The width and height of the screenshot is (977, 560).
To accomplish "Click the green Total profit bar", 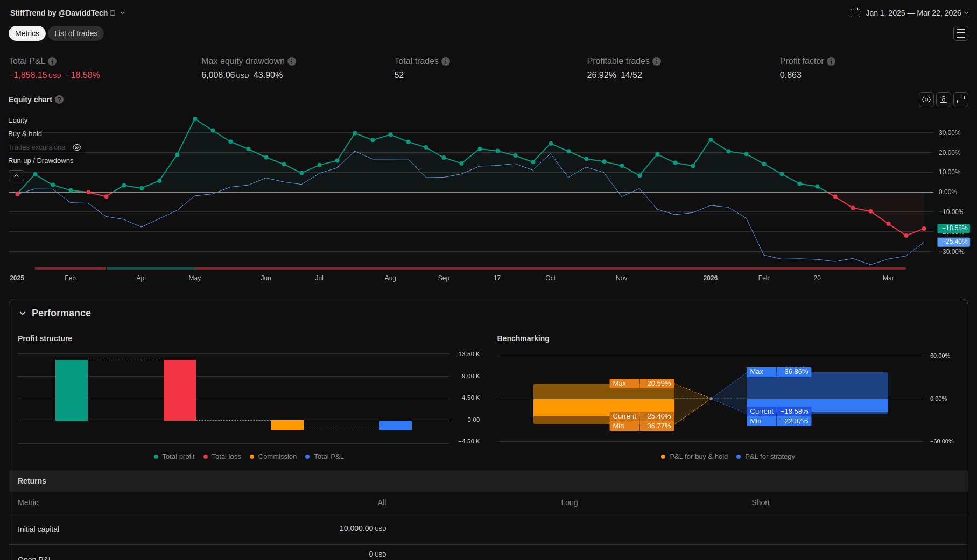I will [72, 390].
